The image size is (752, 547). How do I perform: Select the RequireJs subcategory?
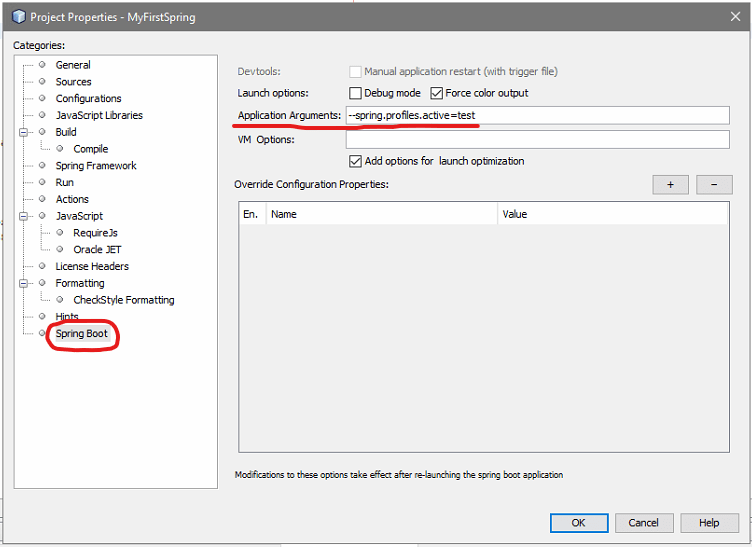pos(95,233)
